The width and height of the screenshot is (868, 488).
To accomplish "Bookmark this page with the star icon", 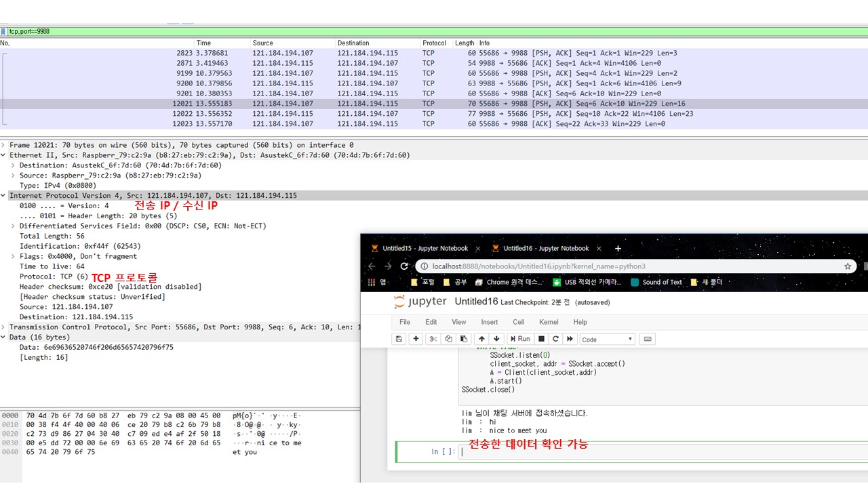I will pos(848,266).
